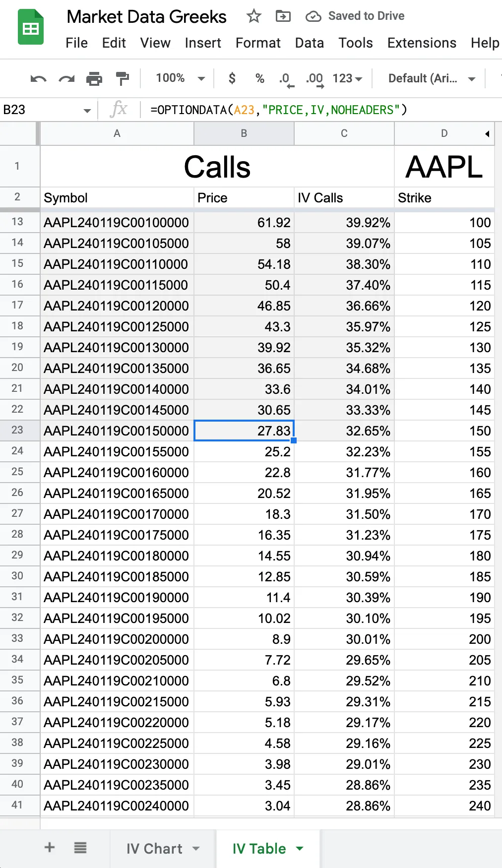Select selected price cell 27.83
The width and height of the screenshot is (502, 868).
click(x=244, y=431)
